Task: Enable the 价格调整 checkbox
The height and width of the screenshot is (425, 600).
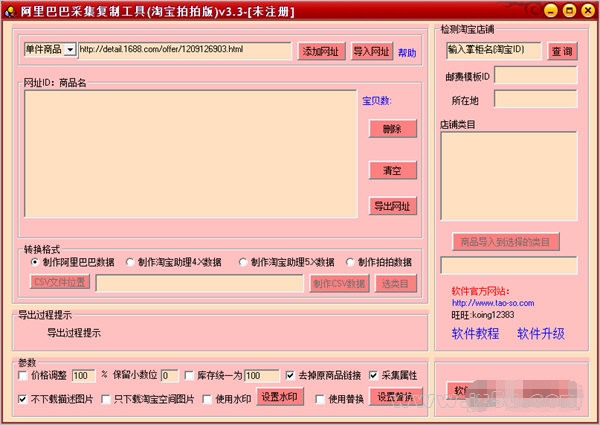Action: [23, 376]
